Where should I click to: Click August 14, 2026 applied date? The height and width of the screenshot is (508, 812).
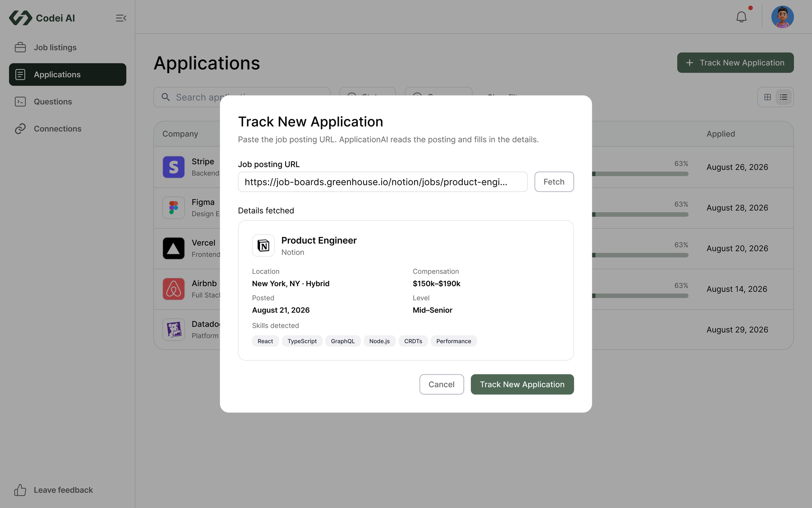coord(737,289)
